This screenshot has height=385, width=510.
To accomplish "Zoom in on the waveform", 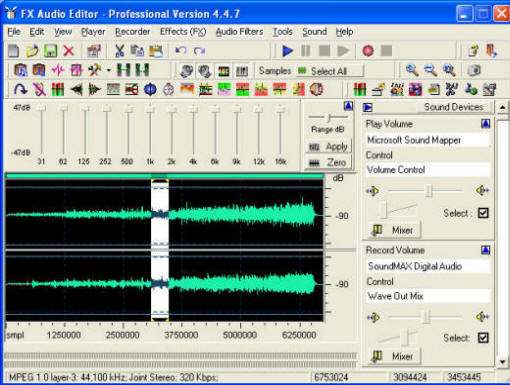I will click(x=412, y=70).
